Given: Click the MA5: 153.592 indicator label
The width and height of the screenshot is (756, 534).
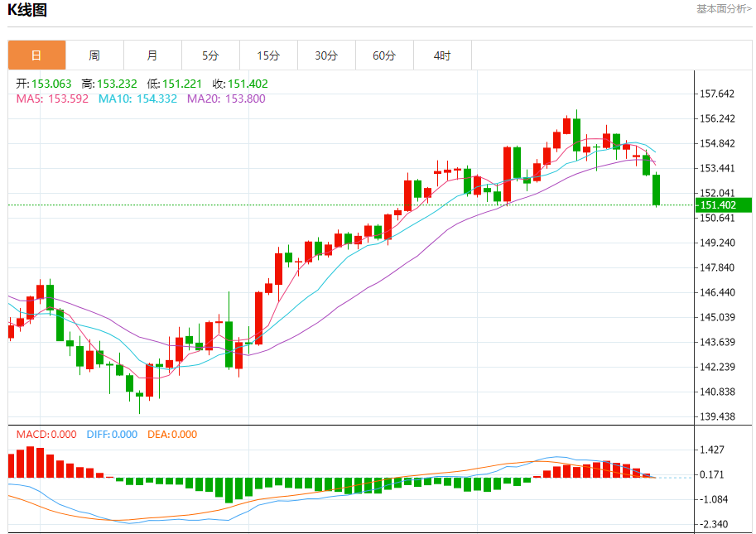Looking at the screenshot, I should 52,99.
